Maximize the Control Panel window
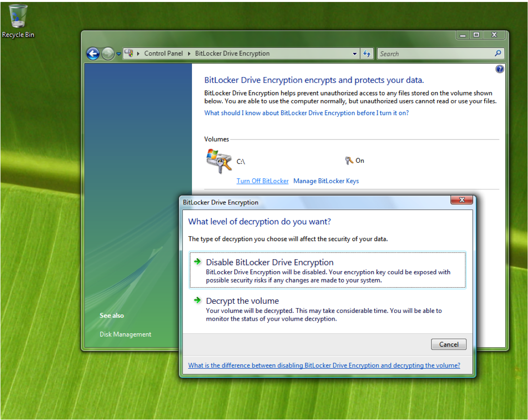 pyautogui.click(x=476, y=35)
